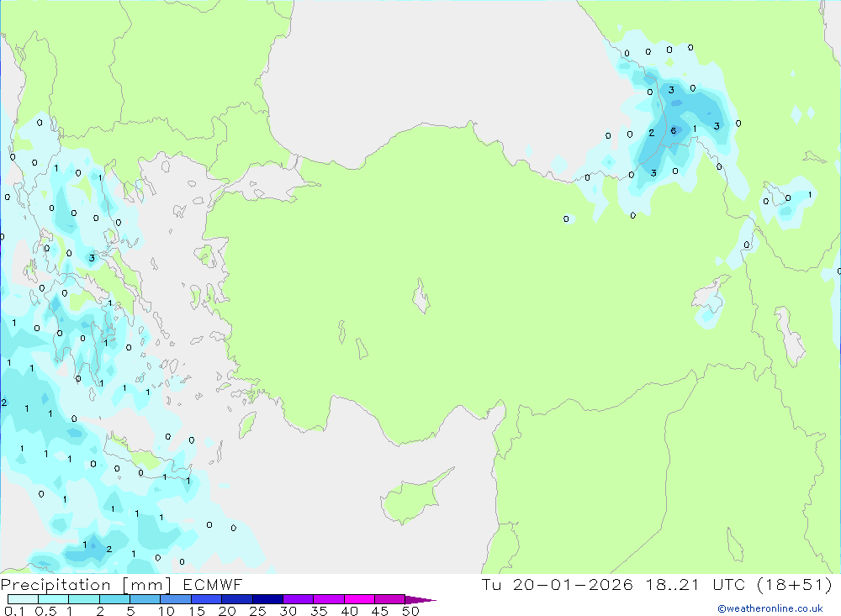
Task: Click the 1–2 mm legend color swatch
Action: coord(84,599)
